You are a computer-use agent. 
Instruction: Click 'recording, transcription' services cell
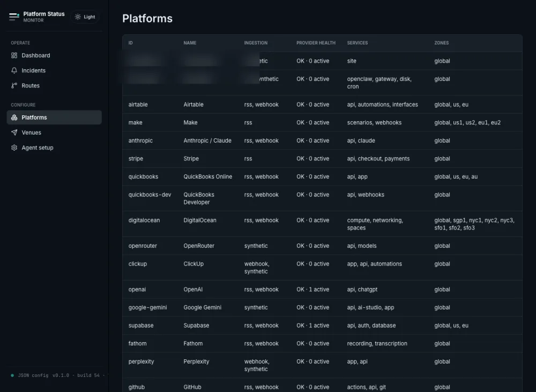click(377, 343)
